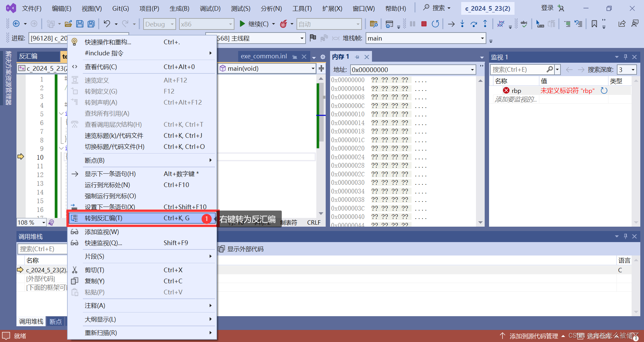644x342 pixels.
Task: Click the Search box in title bar
Action: pyautogui.click(x=437, y=8)
